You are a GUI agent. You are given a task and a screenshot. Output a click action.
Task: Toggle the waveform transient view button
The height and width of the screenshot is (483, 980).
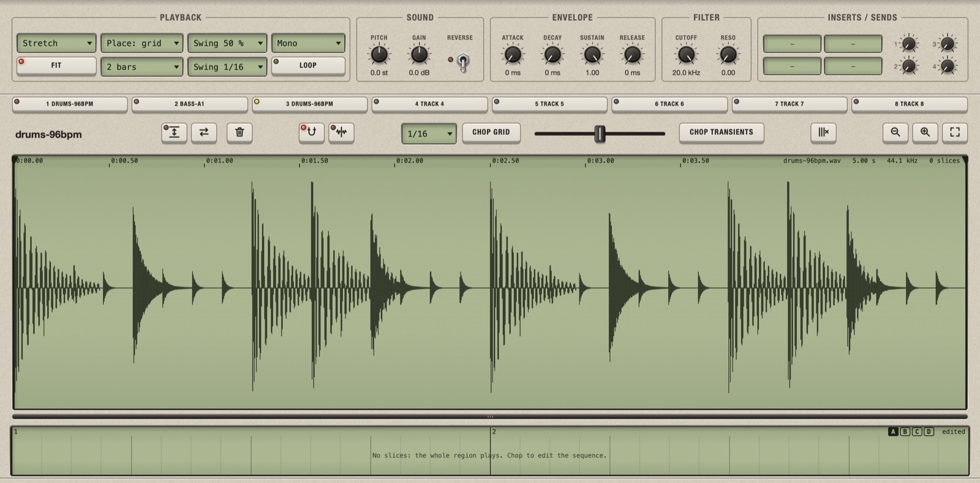(x=341, y=132)
